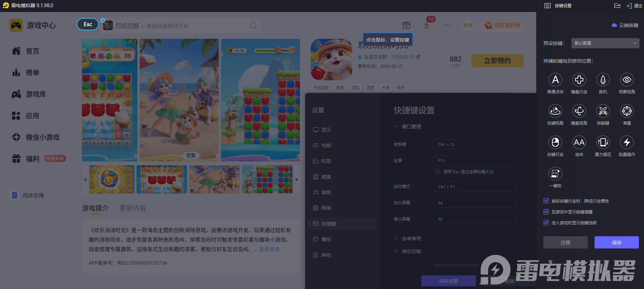Click the search magnifier icon
Image resolution: width=644 pixels, height=289 pixels.
[253, 26]
